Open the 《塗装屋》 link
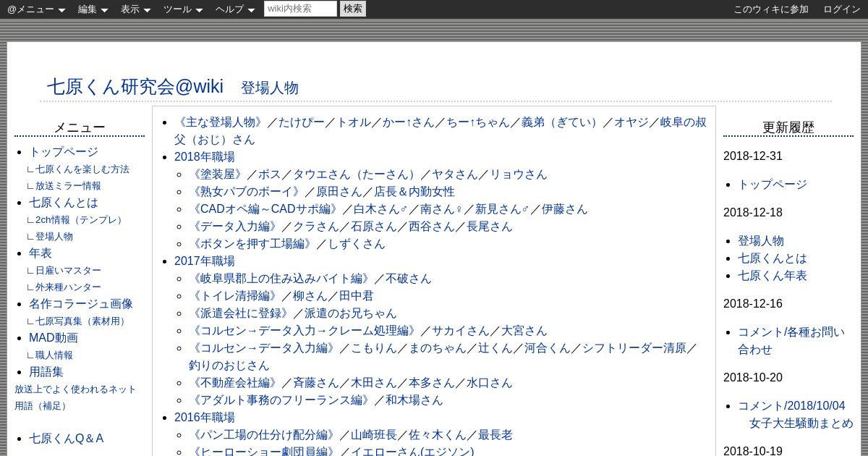 click(218, 174)
